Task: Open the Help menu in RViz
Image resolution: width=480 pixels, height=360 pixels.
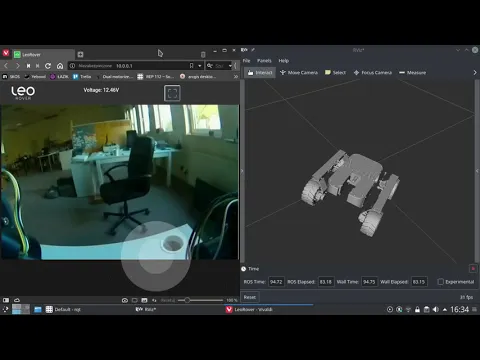Action: pyautogui.click(x=284, y=61)
